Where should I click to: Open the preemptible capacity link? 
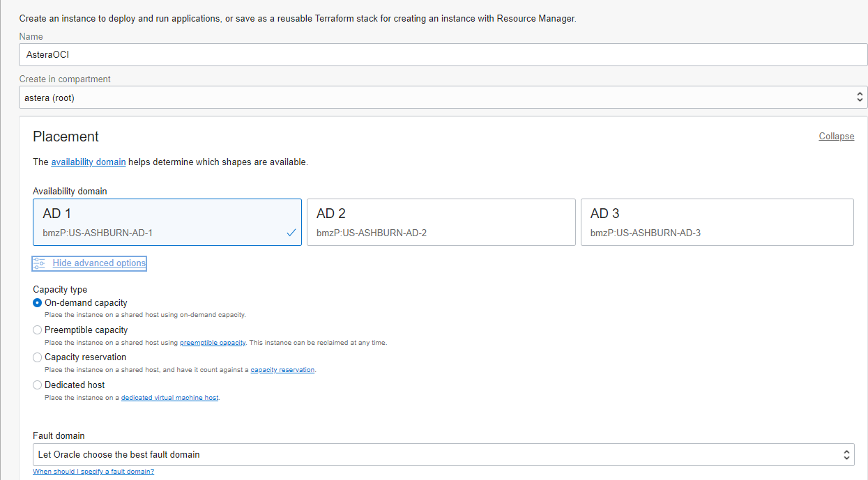[213, 343]
